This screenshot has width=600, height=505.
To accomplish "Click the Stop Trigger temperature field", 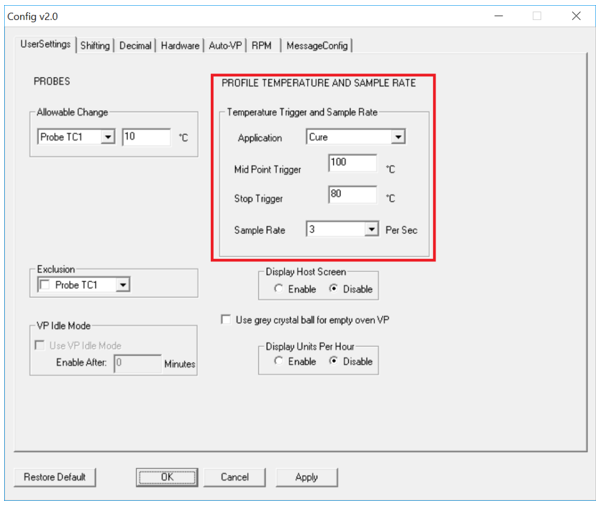I will (352, 195).
